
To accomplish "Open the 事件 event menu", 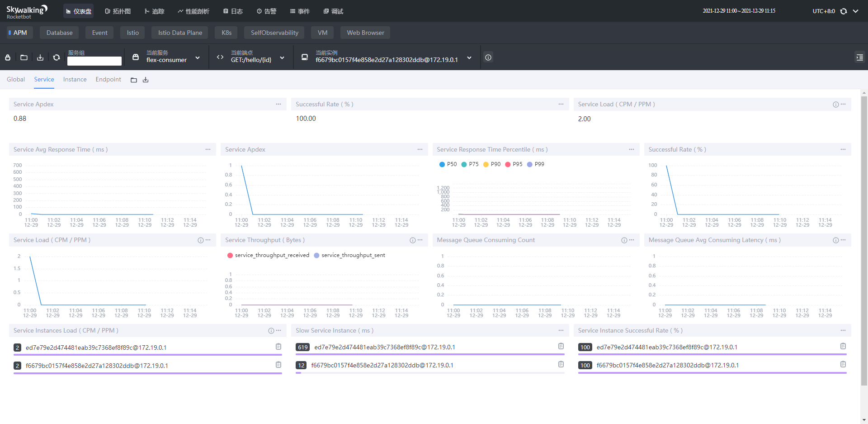I will [x=300, y=11].
